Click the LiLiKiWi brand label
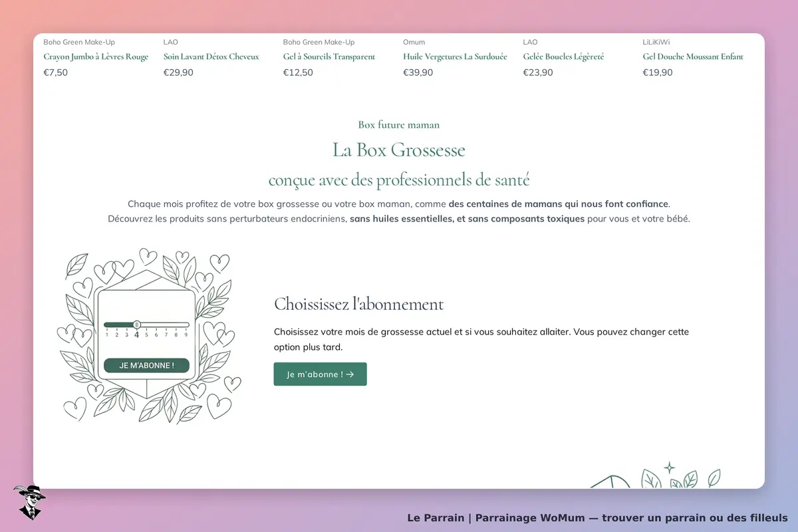Viewport: 798px width, 532px height. (656, 42)
